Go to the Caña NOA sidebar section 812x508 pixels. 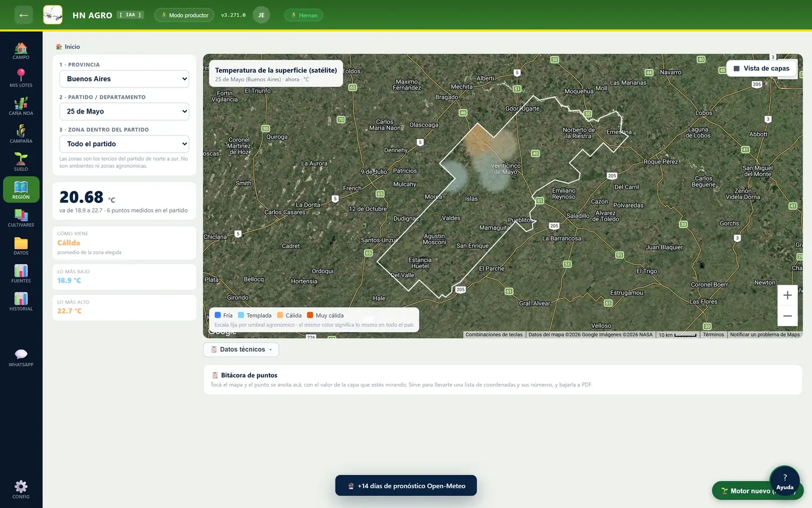pos(21,106)
